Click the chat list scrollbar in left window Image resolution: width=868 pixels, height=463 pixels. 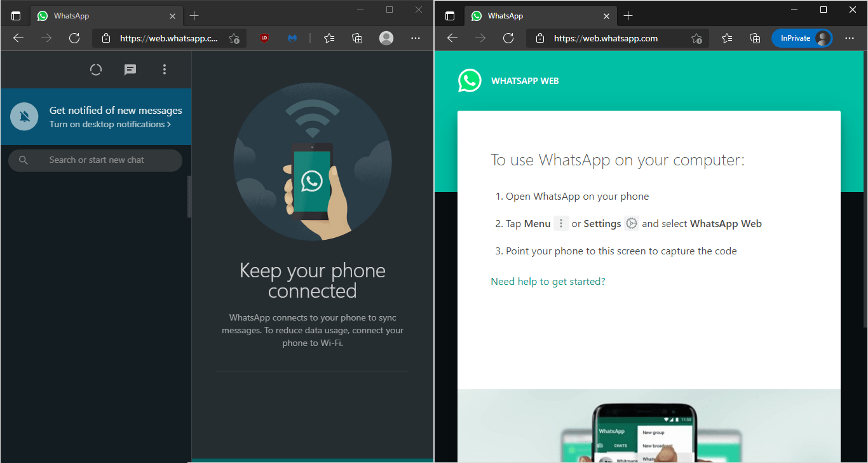pos(189,197)
